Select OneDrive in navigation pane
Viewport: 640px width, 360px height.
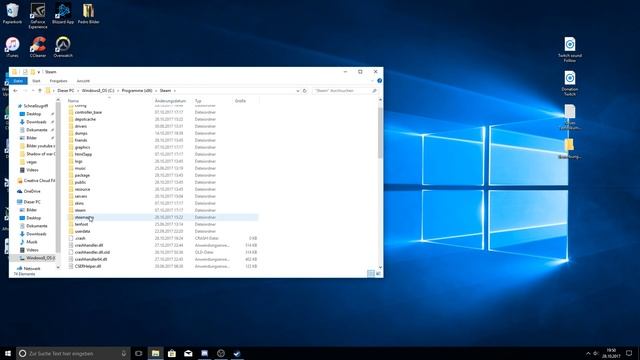(32, 191)
